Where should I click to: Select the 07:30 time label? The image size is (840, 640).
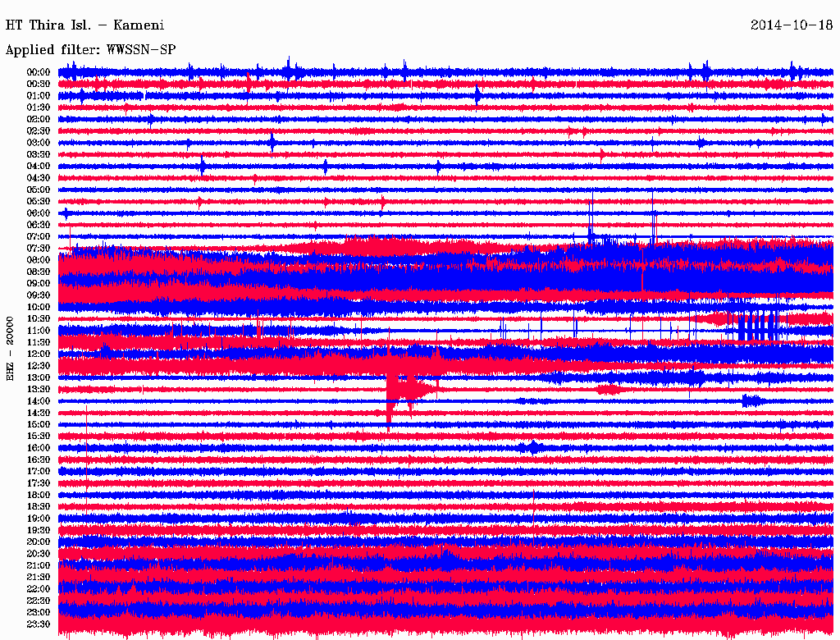click(39, 249)
